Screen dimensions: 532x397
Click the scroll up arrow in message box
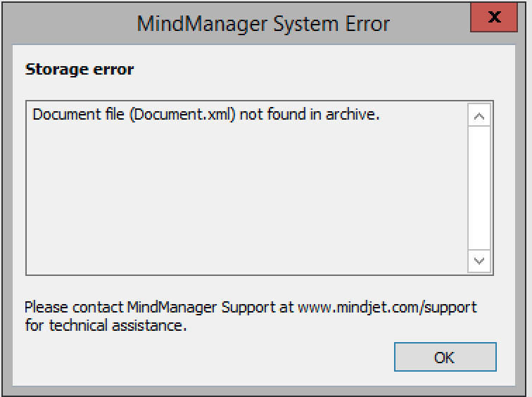[x=479, y=116]
